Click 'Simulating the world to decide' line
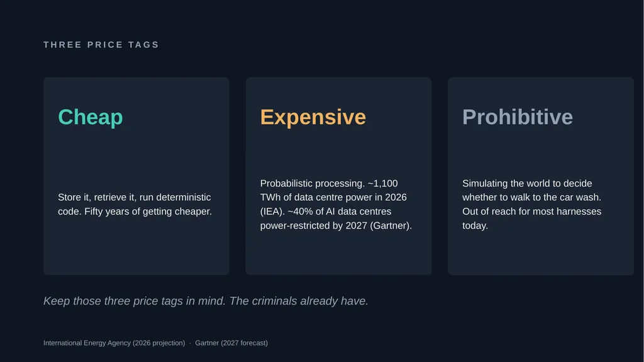 [528, 183]
